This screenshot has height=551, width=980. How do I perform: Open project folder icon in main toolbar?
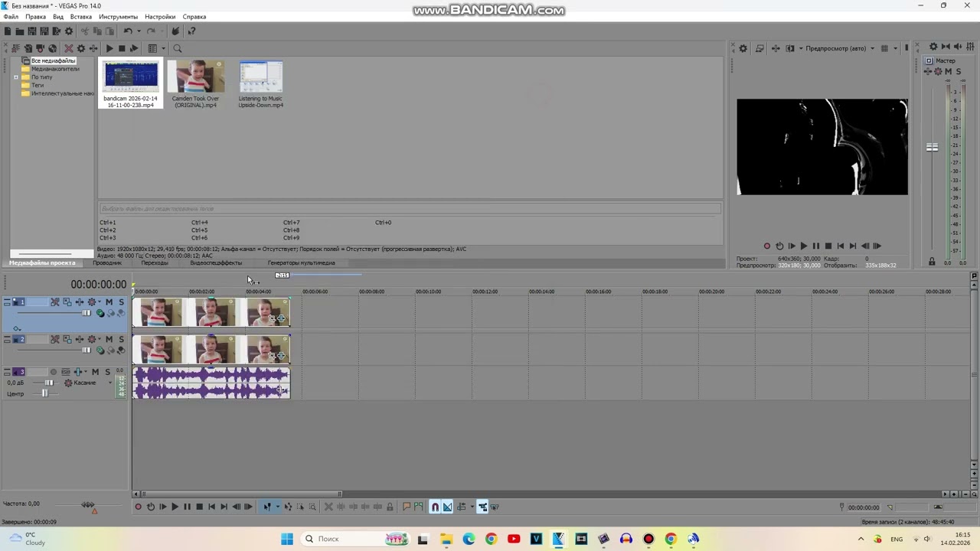20,31
